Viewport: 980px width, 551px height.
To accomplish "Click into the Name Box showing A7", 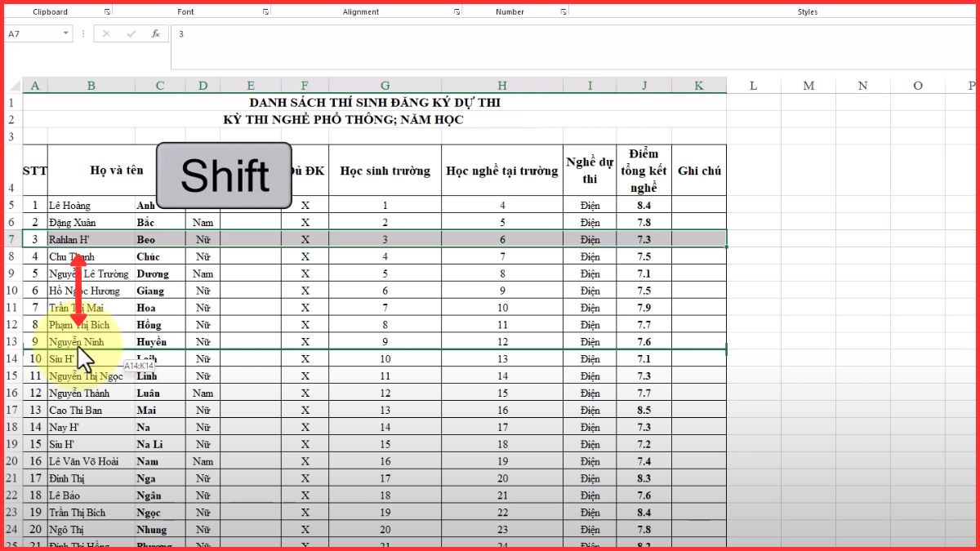I will click(x=33, y=33).
